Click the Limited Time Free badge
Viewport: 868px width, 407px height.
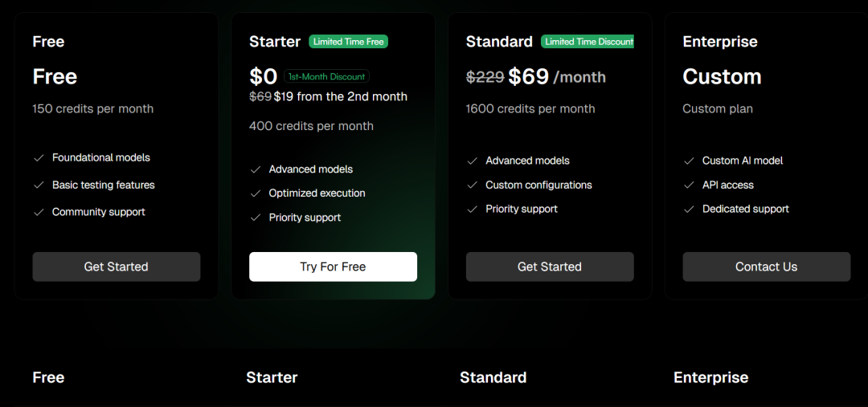click(348, 42)
